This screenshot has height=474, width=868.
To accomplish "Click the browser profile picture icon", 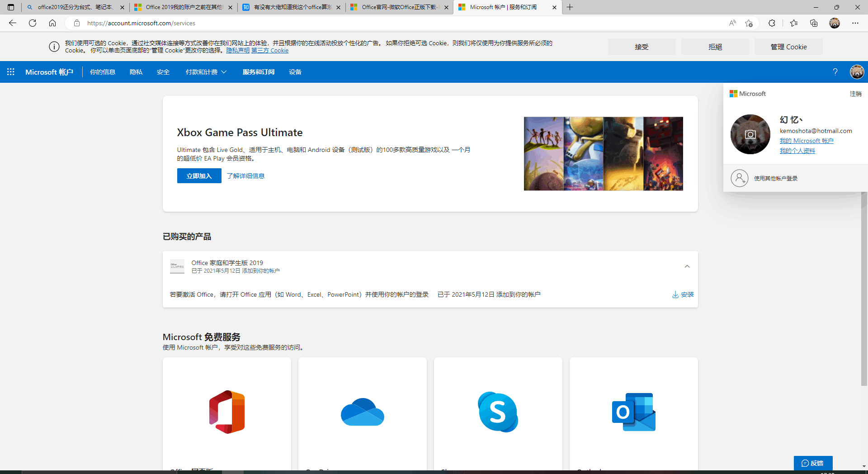I will pyautogui.click(x=835, y=23).
